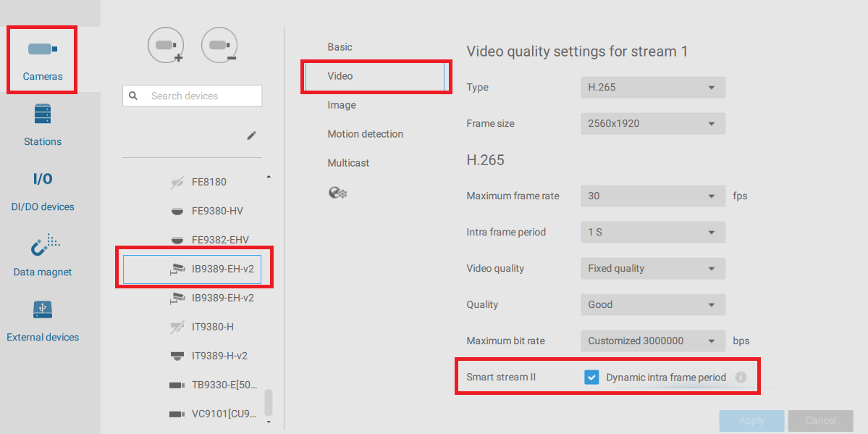The height and width of the screenshot is (434, 868).
Task: Click the remove camera icon
Action: pos(219,46)
